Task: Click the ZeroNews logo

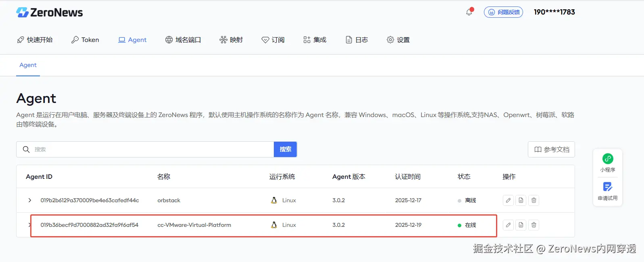Action: pyautogui.click(x=49, y=13)
